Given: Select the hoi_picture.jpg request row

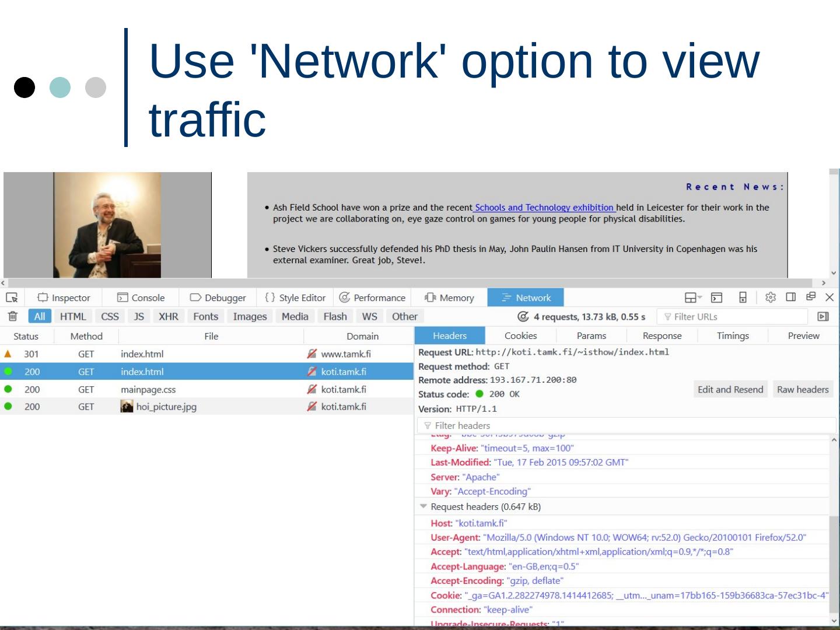Looking at the screenshot, I should [x=206, y=407].
